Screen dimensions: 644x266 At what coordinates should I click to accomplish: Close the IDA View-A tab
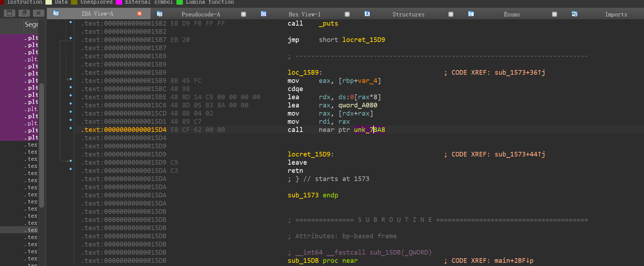[x=140, y=14]
